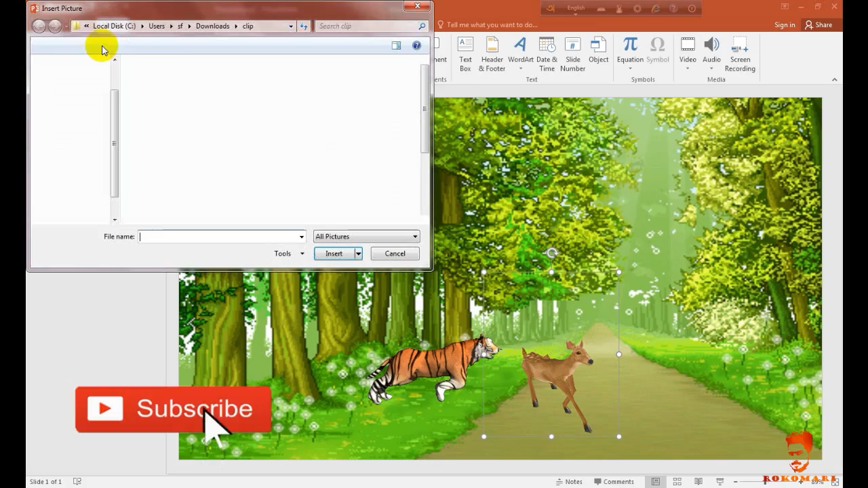Click Sign in to PowerPoint
Image resolution: width=868 pixels, height=488 pixels.
coord(785,25)
